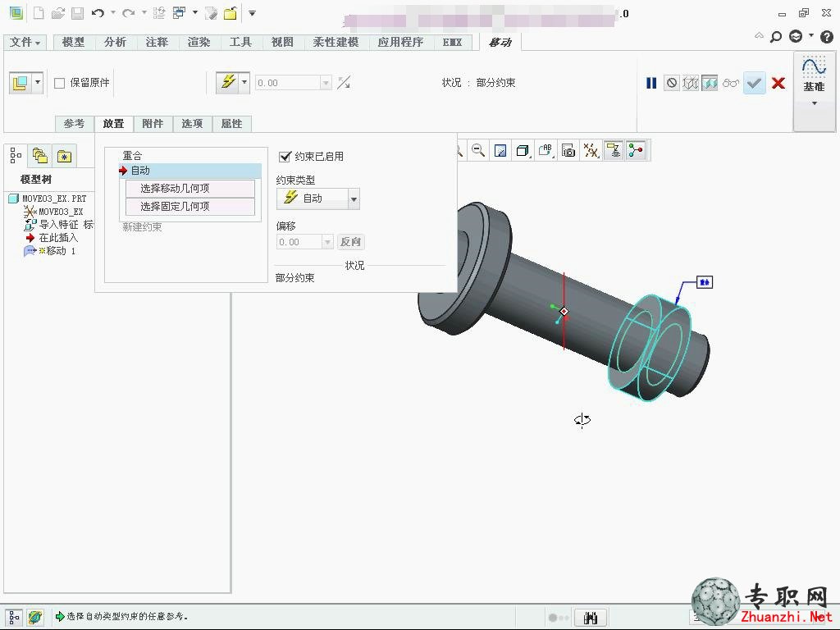
Task: Open the 应用程序 ribbon tab
Action: pos(400,42)
